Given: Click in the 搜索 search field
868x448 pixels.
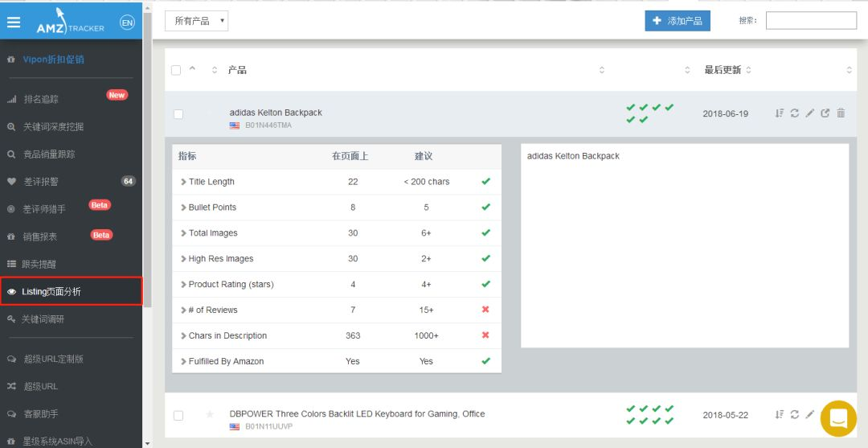Looking at the screenshot, I should coord(811,20).
